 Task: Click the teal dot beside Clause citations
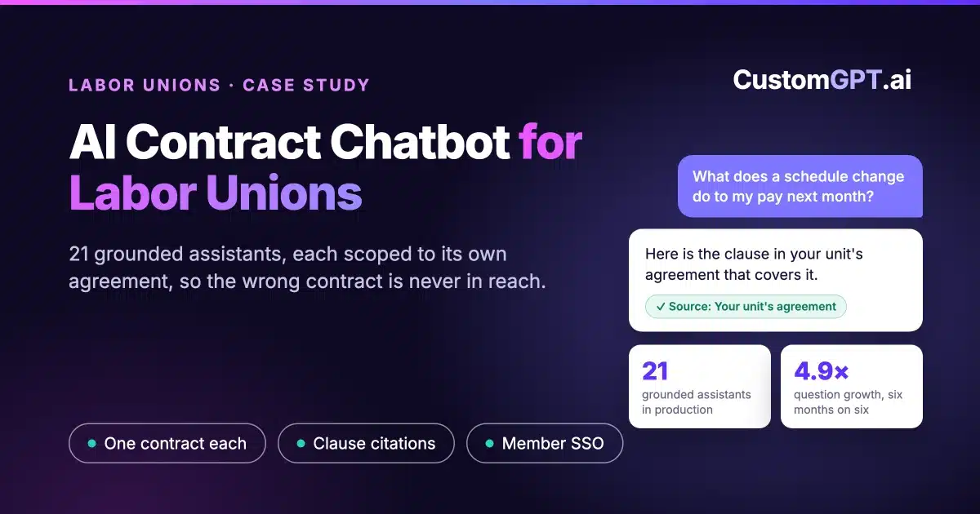point(301,444)
